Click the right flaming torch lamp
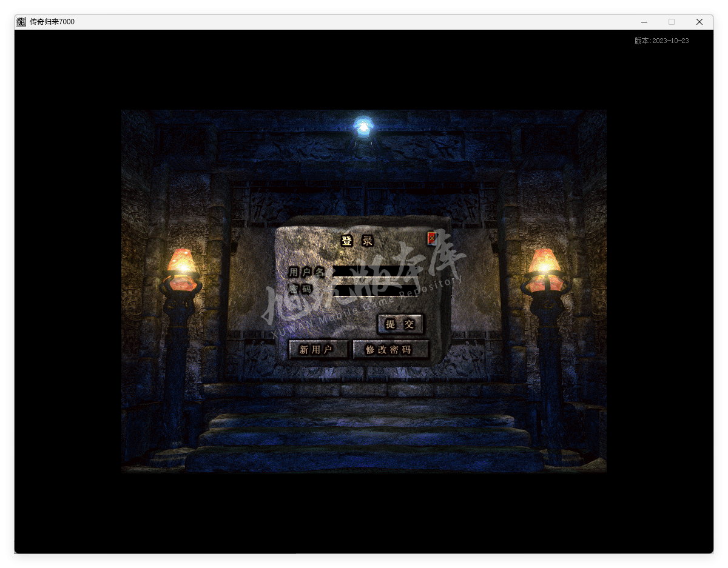 [544, 269]
